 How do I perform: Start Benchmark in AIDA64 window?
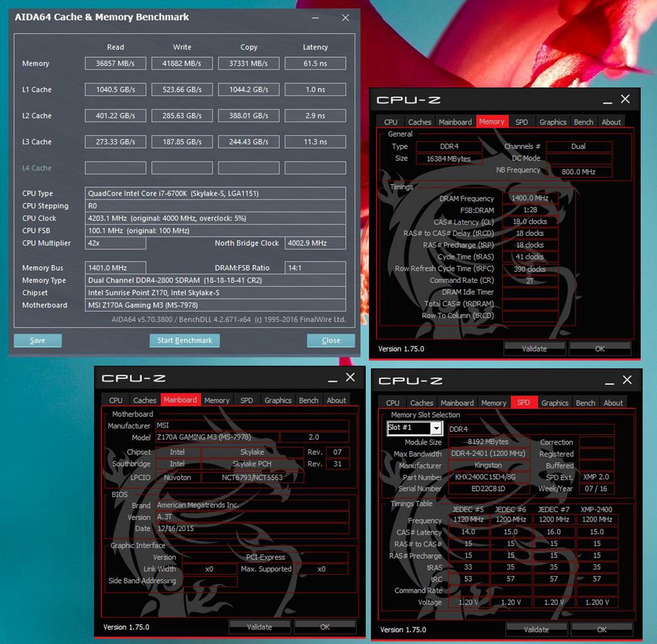185,341
